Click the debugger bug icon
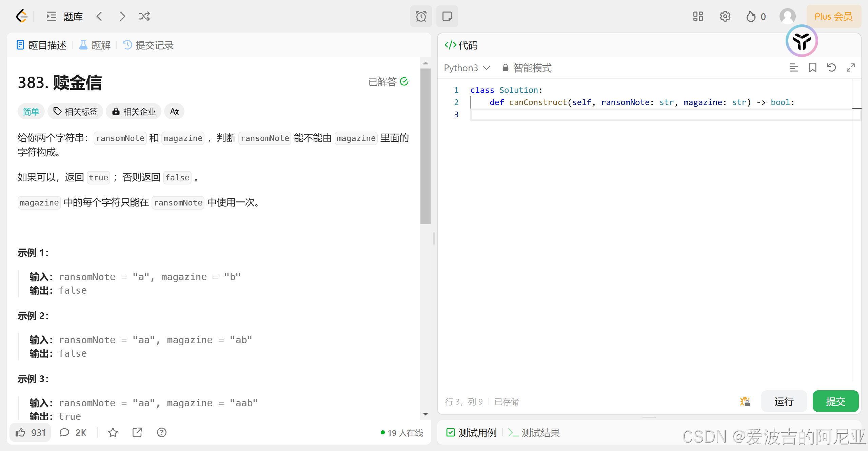The width and height of the screenshot is (868, 451). [745, 401]
